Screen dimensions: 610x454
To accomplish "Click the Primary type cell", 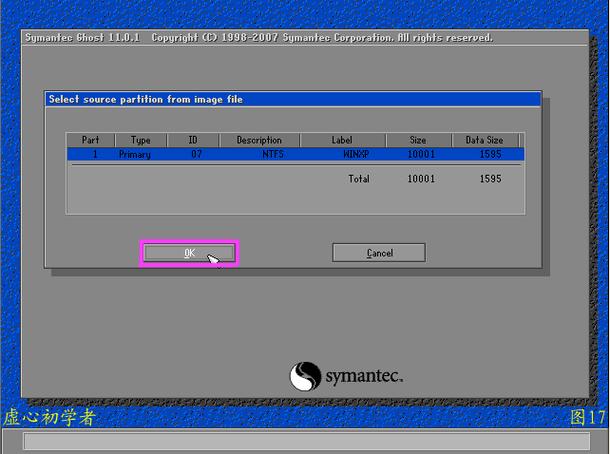I will [x=135, y=154].
